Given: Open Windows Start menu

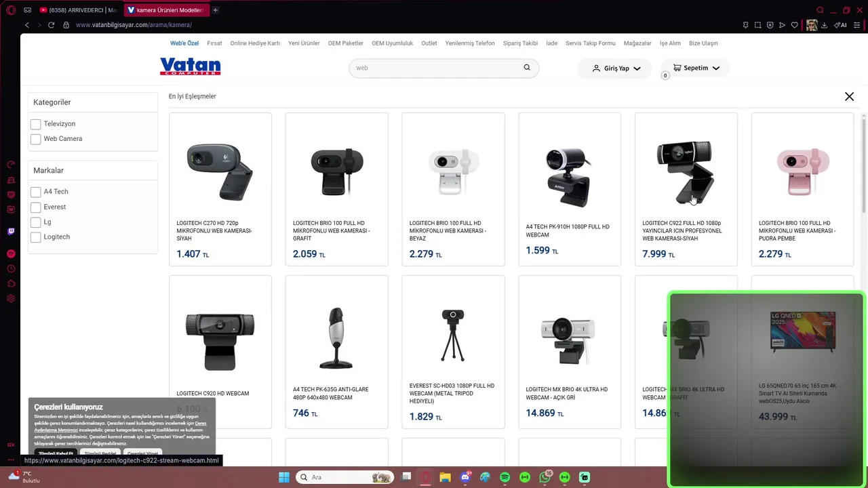Looking at the screenshot, I should point(284,477).
